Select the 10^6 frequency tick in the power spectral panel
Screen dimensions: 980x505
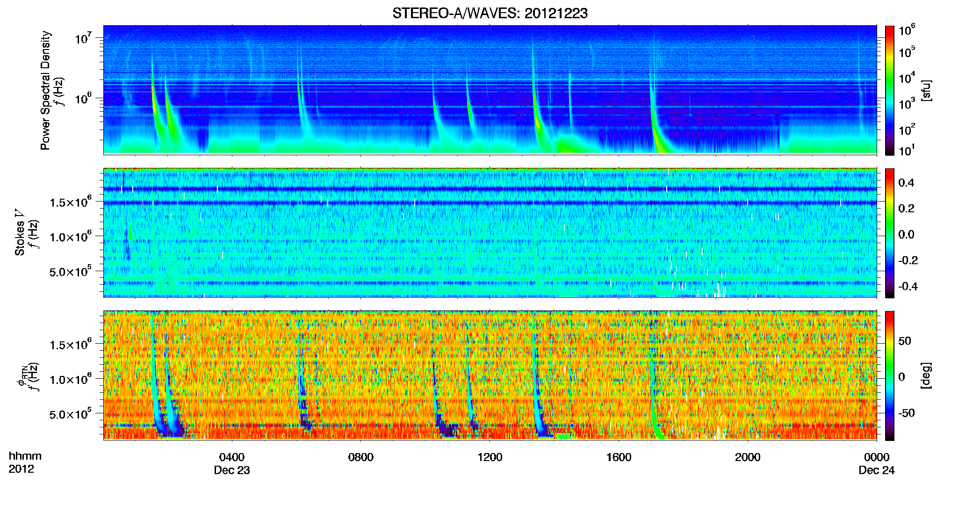tap(82, 98)
